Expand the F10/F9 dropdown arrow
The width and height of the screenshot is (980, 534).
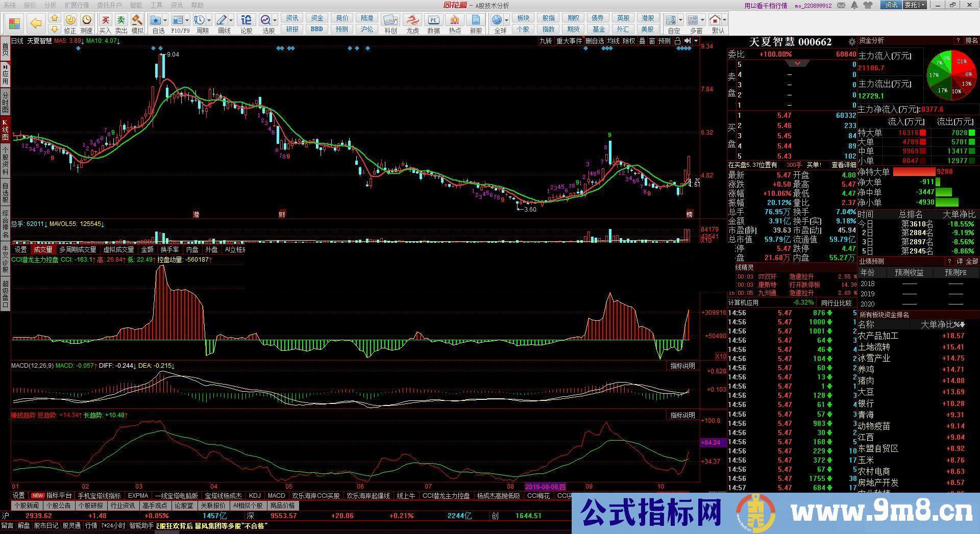pos(187,20)
